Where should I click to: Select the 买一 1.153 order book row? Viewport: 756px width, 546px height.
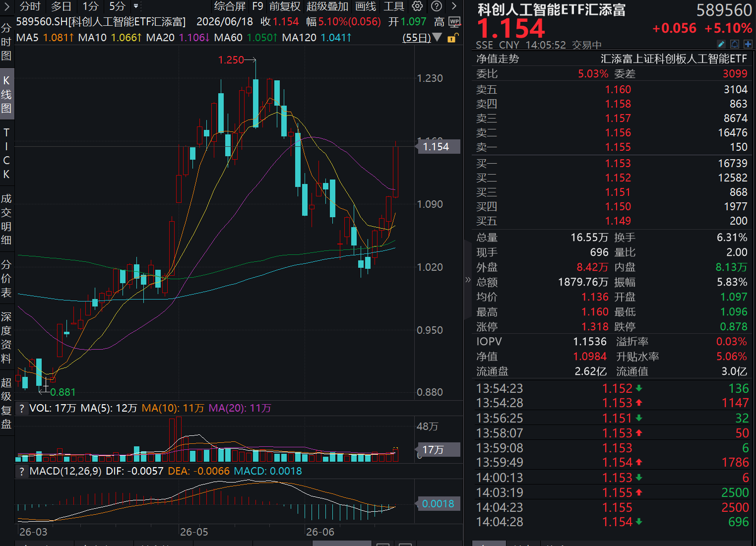(612, 164)
